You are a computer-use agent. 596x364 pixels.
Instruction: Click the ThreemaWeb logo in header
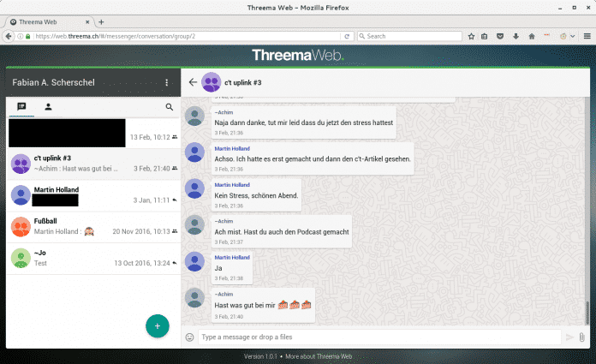298,55
